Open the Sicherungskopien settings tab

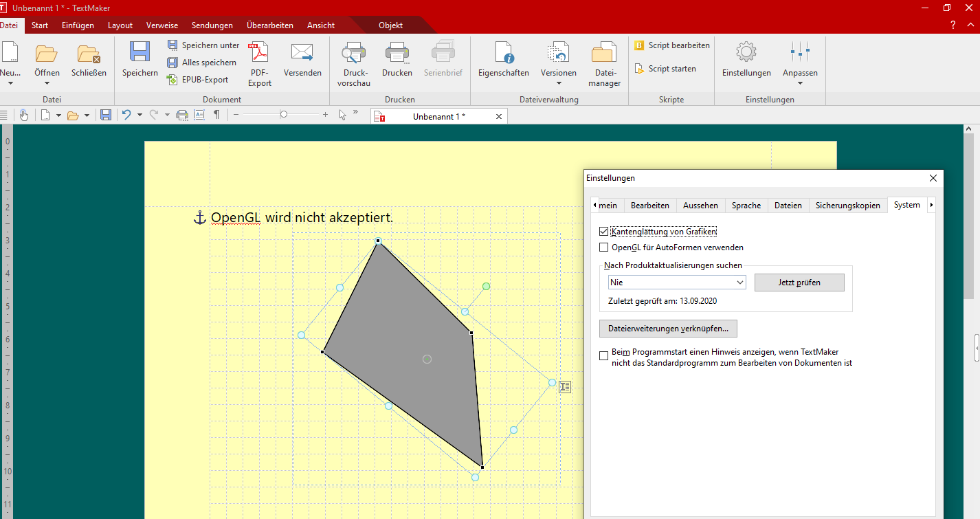[847, 206]
